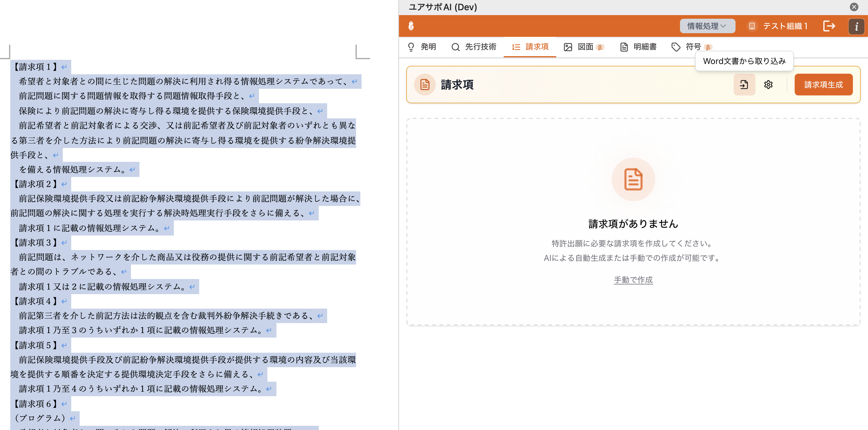
Task: Close the ユアサポAI panel
Action: click(x=854, y=7)
